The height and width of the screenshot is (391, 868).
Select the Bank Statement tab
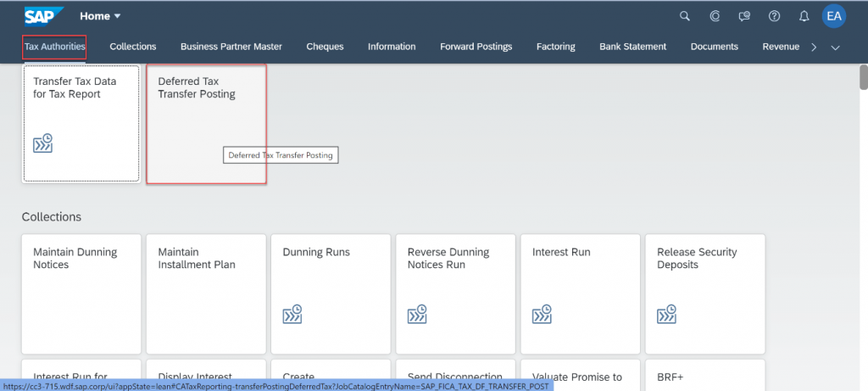tap(632, 47)
